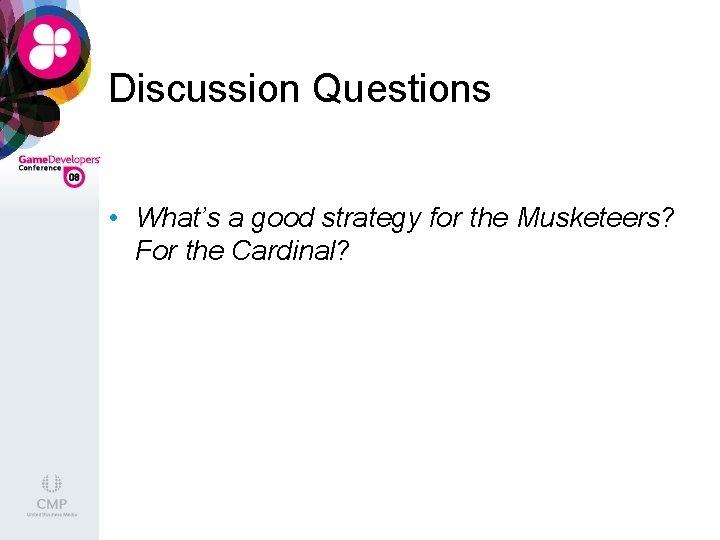
Task: Click the United Business Media caption
Action: click(51, 516)
